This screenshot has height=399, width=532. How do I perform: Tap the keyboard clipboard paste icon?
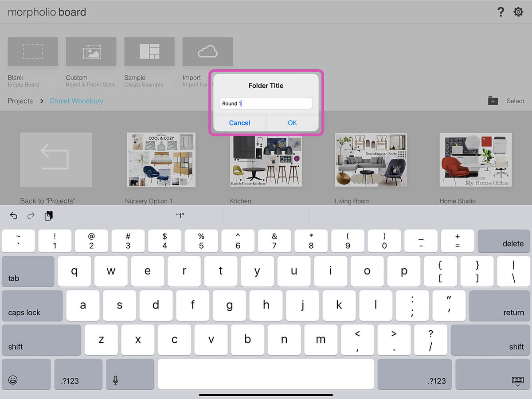pyautogui.click(x=49, y=216)
